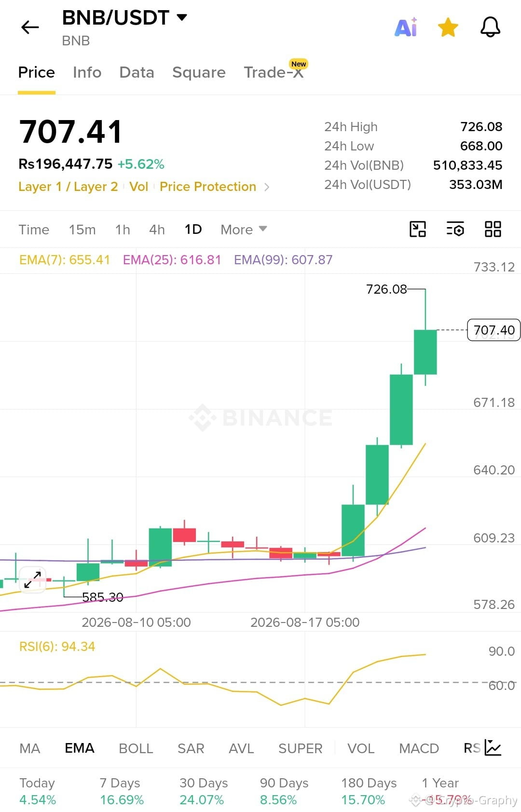Click the RSI(6): 94.34 indicator label

coord(57,647)
